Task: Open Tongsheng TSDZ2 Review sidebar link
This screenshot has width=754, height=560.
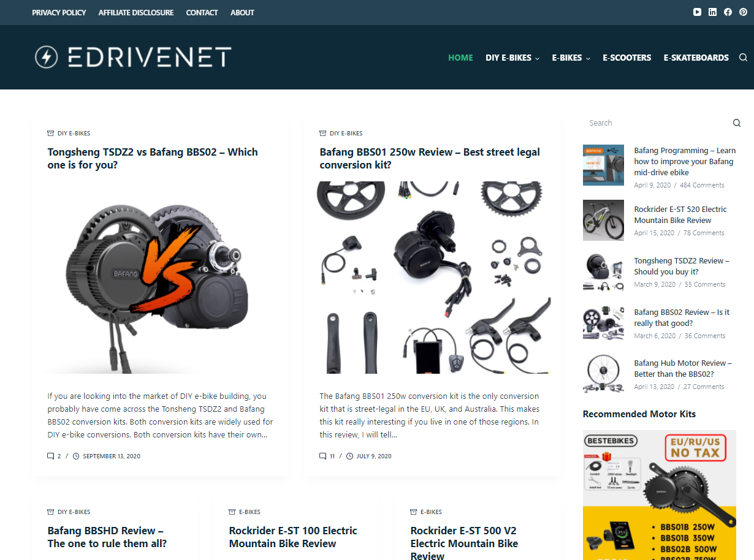Action: point(682,266)
